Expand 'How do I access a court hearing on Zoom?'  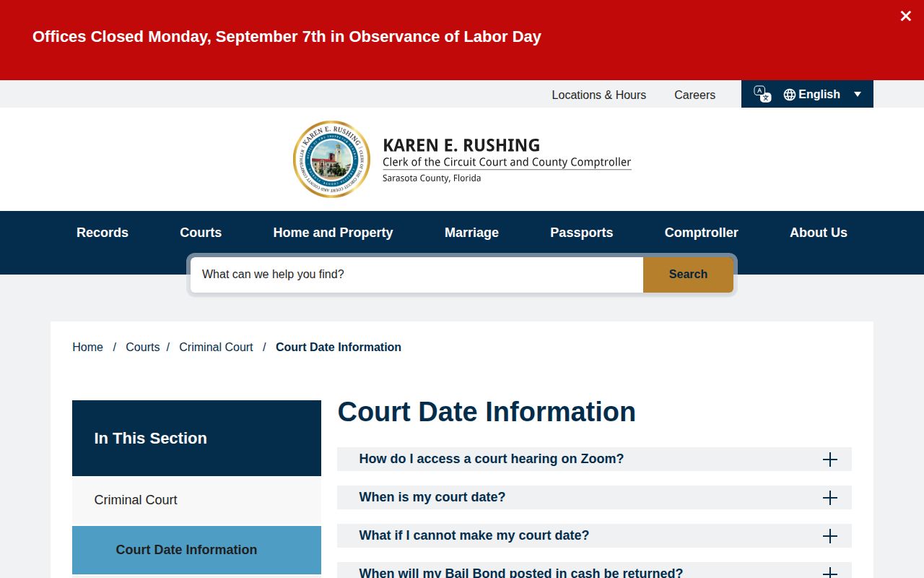tap(594, 460)
